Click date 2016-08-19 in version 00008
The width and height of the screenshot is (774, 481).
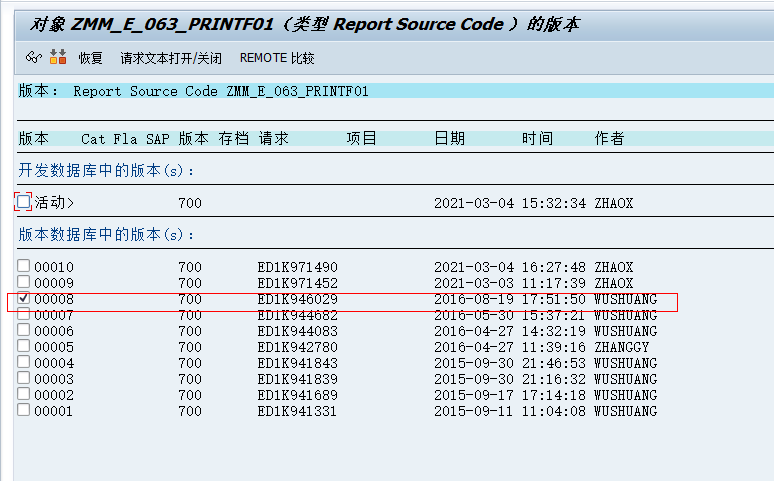point(474,299)
